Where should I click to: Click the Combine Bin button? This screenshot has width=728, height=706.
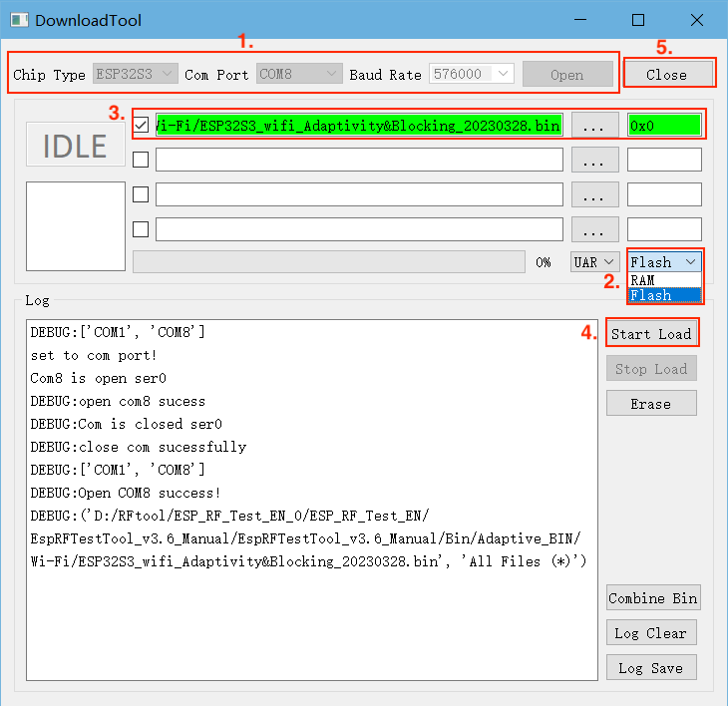pos(653,598)
